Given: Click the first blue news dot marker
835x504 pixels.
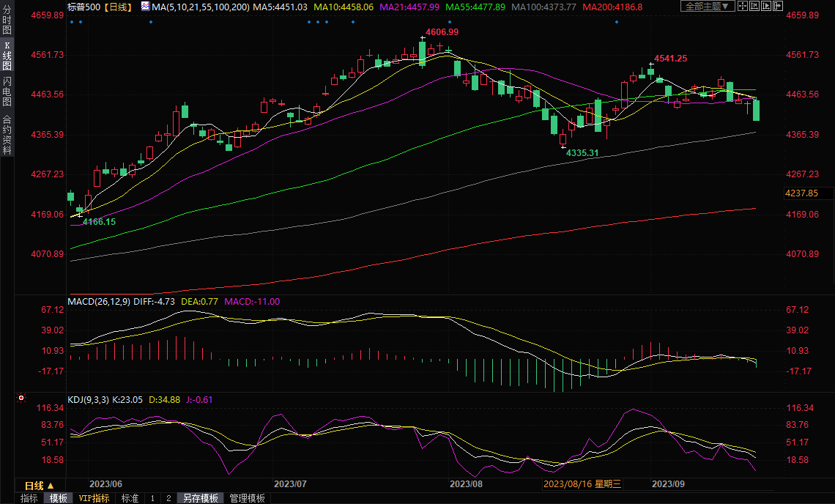Looking at the screenshot, I should click(x=71, y=21).
